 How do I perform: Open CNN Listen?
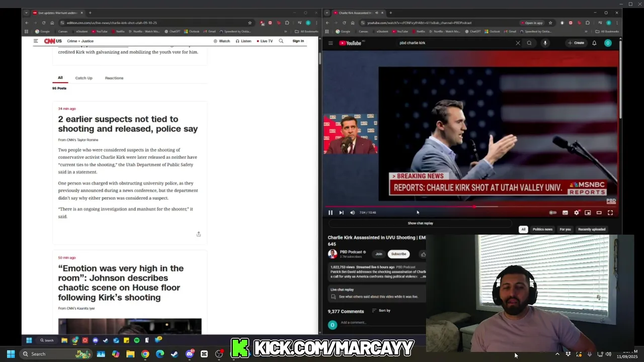pyautogui.click(x=244, y=41)
